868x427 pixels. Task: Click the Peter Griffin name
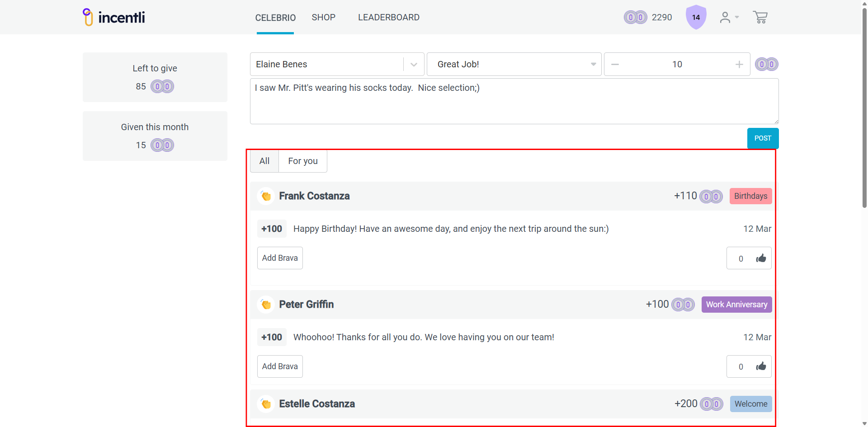pyautogui.click(x=306, y=305)
